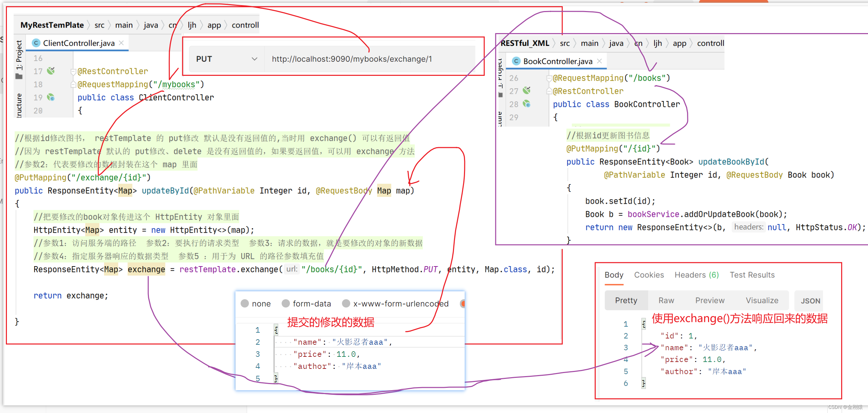Close the BookController.java editor tab

[x=599, y=61]
